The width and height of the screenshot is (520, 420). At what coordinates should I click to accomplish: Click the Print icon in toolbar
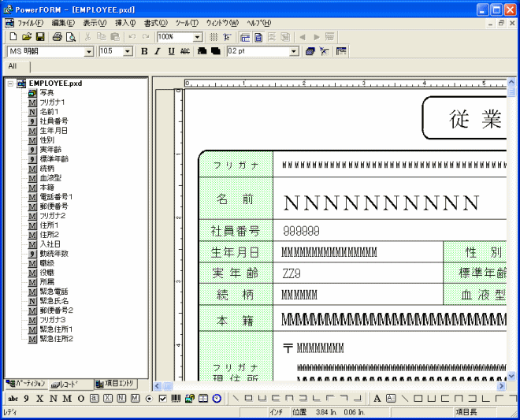pos(58,37)
